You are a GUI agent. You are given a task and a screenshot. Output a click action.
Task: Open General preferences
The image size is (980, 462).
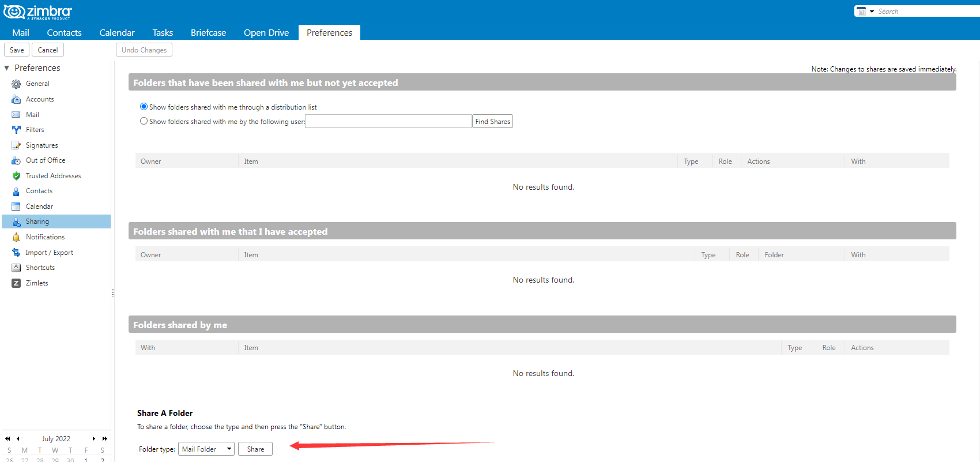point(37,84)
